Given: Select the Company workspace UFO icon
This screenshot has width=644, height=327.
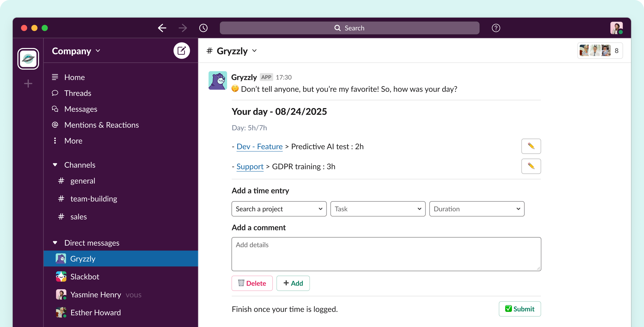Looking at the screenshot, I should [x=28, y=59].
